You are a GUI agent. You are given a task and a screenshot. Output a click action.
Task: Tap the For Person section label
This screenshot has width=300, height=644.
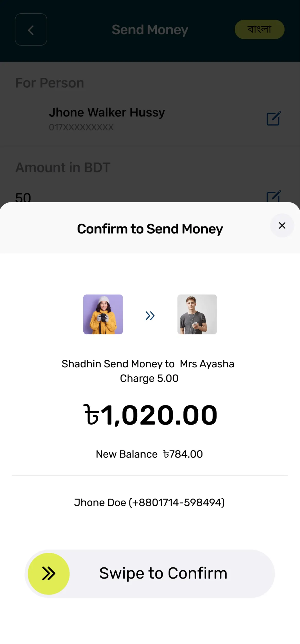pyautogui.click(x=50, y=83)
